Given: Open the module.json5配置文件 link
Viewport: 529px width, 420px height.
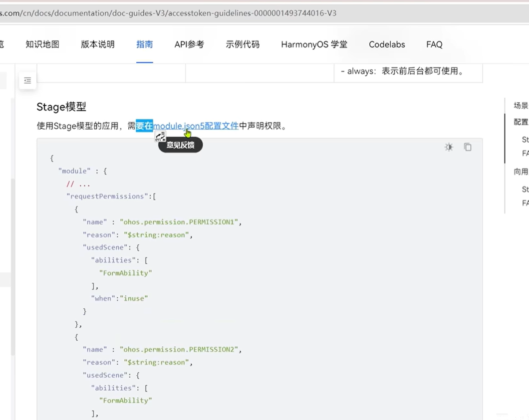Looking at the screenshot, I should pos(196,126).
